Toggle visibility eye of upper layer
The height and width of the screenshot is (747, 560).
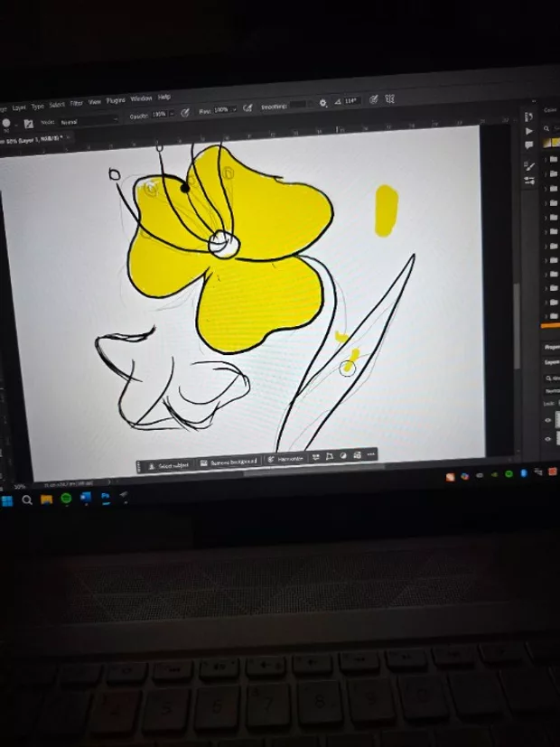tap(548, 420)
